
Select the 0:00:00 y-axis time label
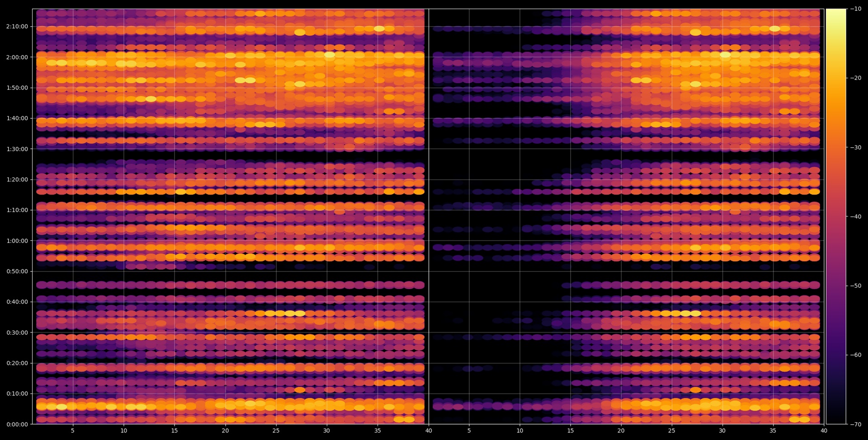17,424
